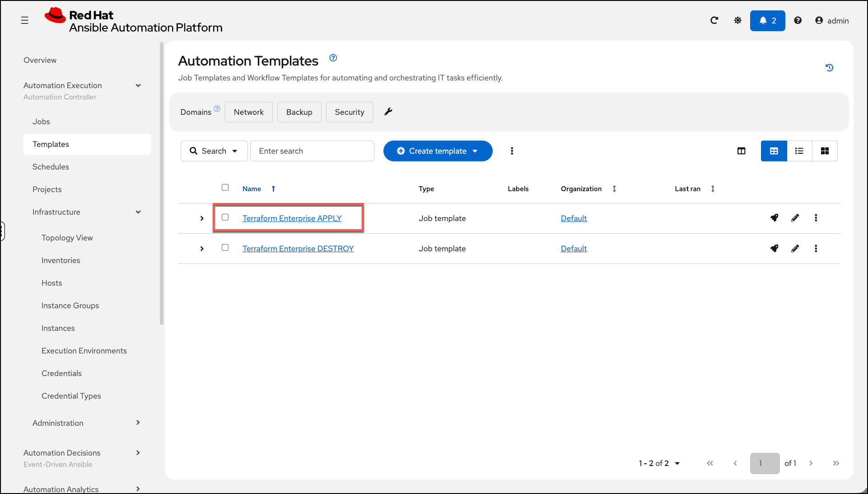This screenshot has height=494, width=868.
Task: Toggle the theme sun icon
Action: click(737, 20)
